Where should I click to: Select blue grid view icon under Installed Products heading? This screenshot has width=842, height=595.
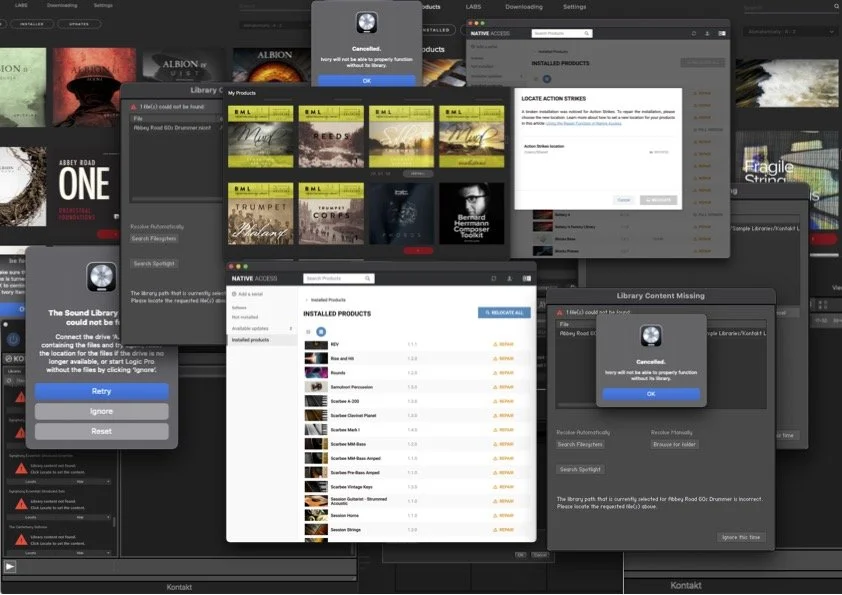point(321,332)
